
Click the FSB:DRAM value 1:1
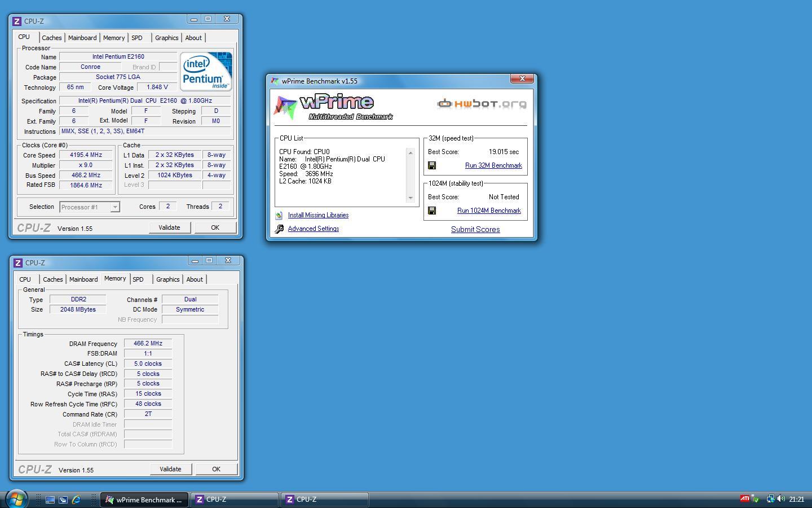click(x=148, y=353)
